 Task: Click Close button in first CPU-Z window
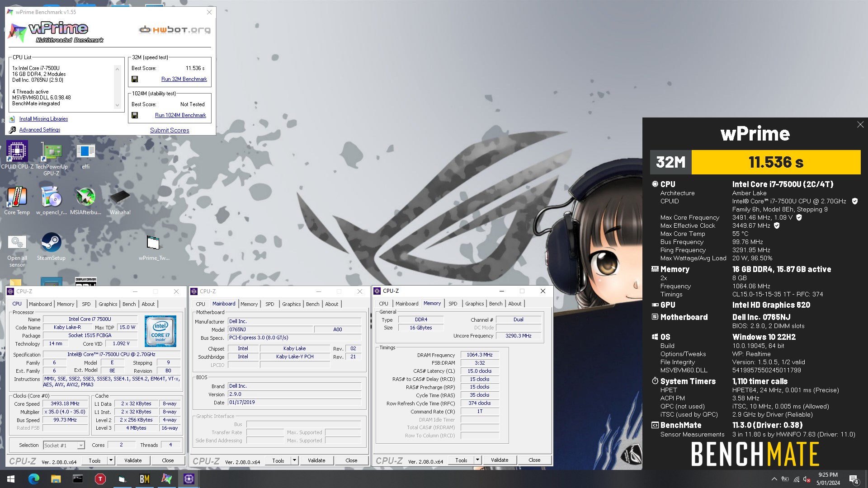pyautogui.click(x=168, y=460)
